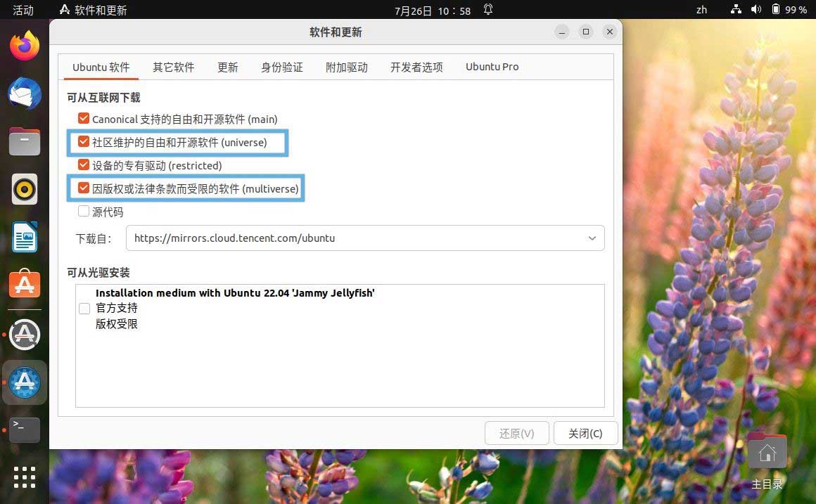
Task: Disable the universe community software checkbox
Action: click(83, 142)
